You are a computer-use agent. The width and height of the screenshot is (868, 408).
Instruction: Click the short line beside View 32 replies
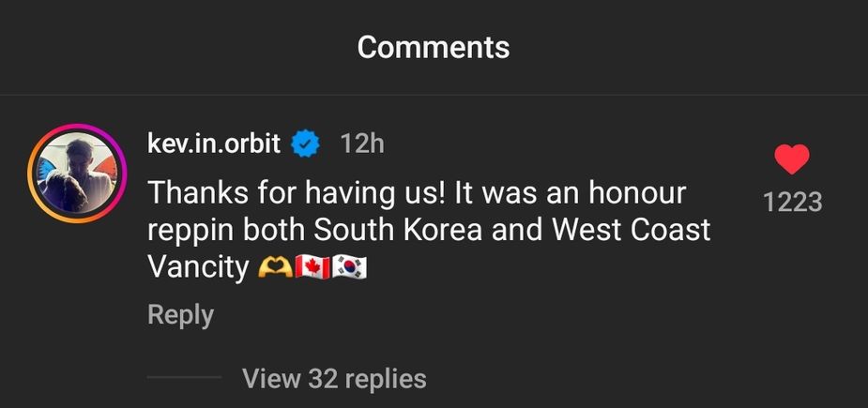(x=184, y=379)
